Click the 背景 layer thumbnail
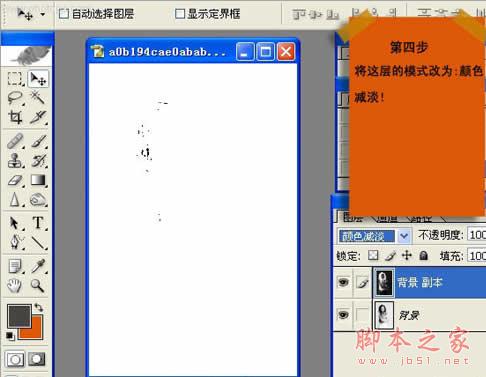 pyautogui.click(x=384, y=314)
